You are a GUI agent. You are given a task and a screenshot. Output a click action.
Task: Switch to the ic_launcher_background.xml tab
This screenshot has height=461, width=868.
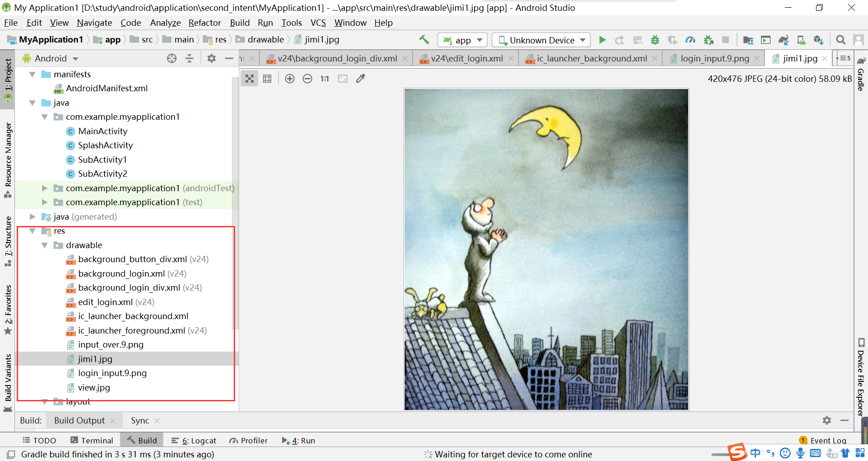click(x=591, y=58)
